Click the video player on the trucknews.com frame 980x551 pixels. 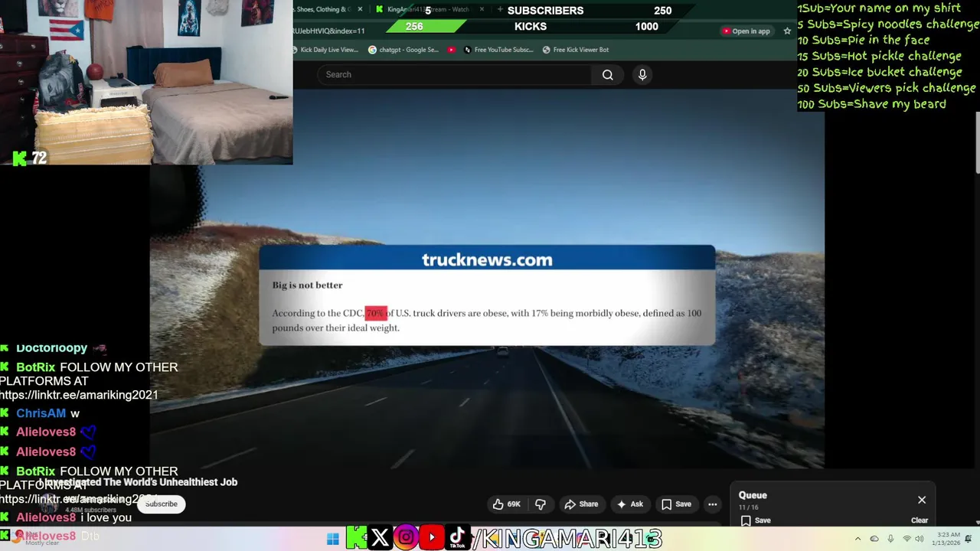pyautogui.click(x=487, y=279)
